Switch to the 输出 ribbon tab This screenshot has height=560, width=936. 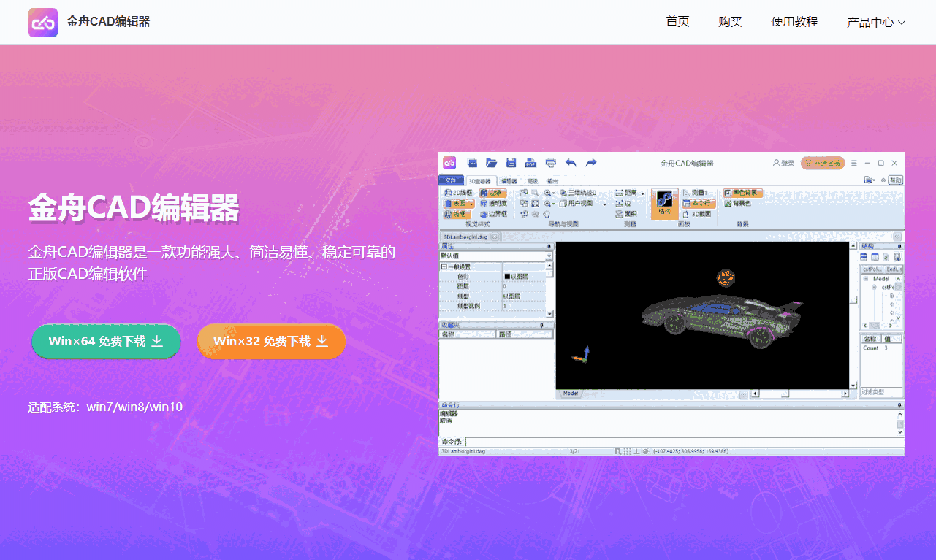pos(552,180)
